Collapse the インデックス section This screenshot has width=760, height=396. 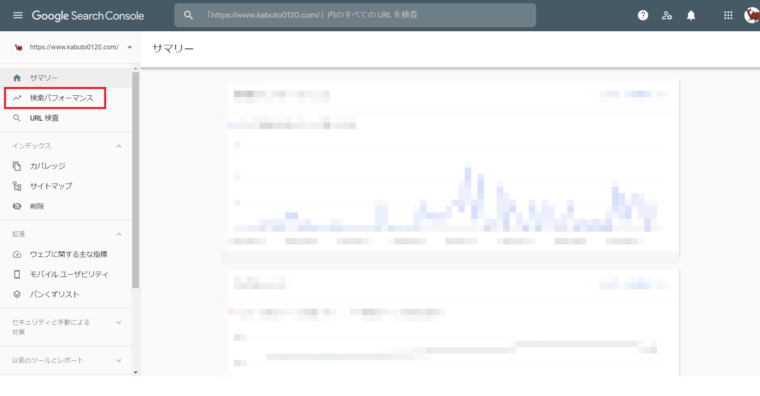(119, 146)
